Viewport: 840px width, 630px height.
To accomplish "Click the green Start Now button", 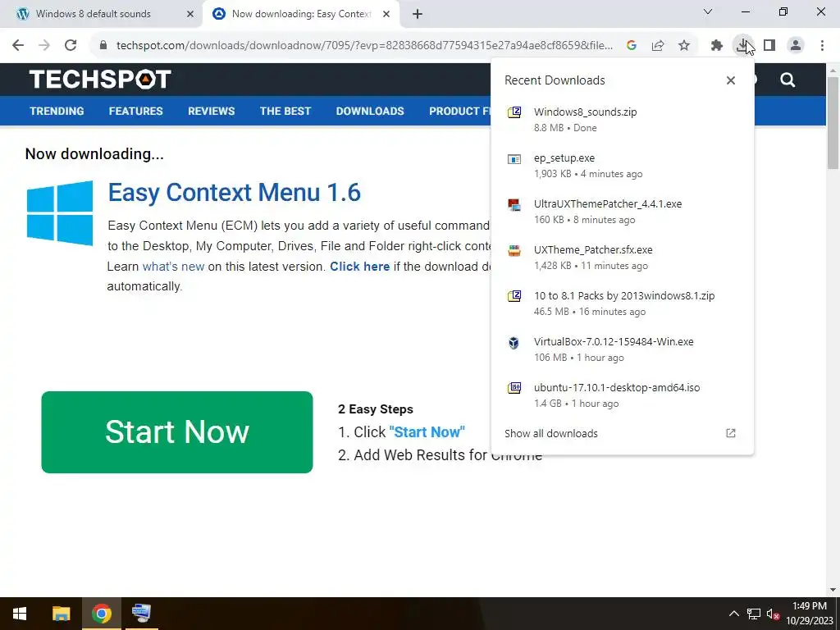I will click(x=177, y=431).
